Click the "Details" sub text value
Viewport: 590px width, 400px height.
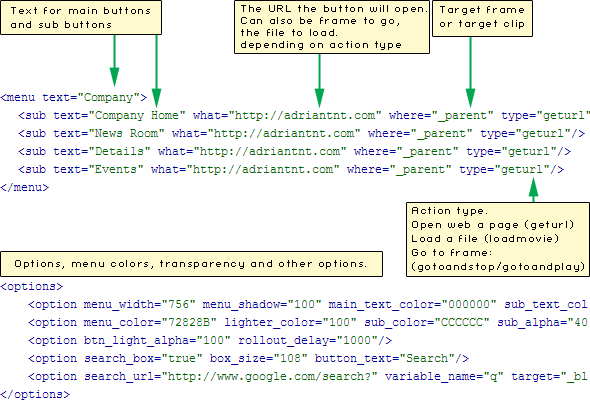click(119, 152)
